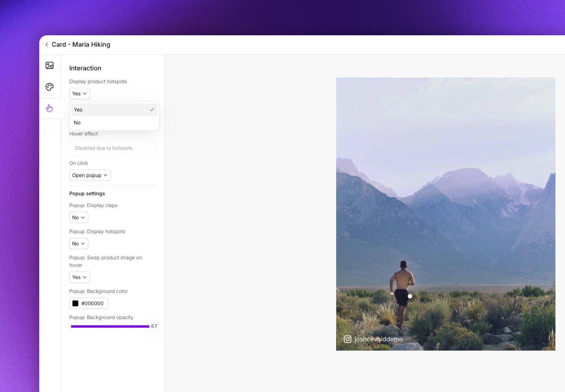The width and height of the screenshot is (565, 392).
Task: Open the Display product hotspots dropdown
Action: point(80,94)
